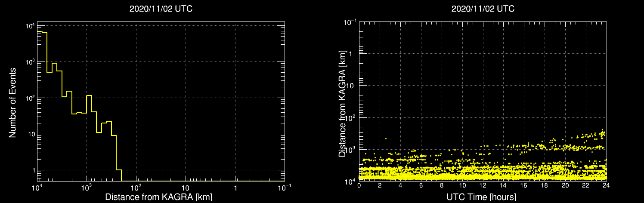Click the 8 hour tick on the UTC Time axis
This screenshot has width=644, height=203.
point(442,185)
